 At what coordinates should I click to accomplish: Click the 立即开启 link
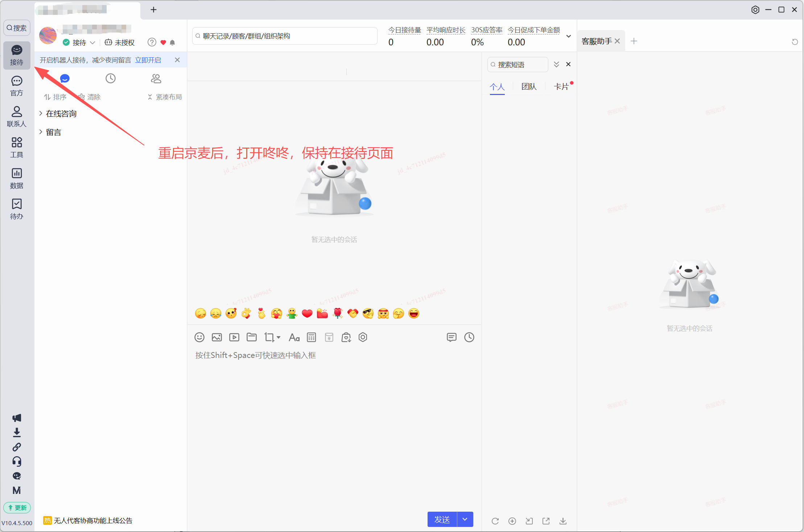[148, 60]
